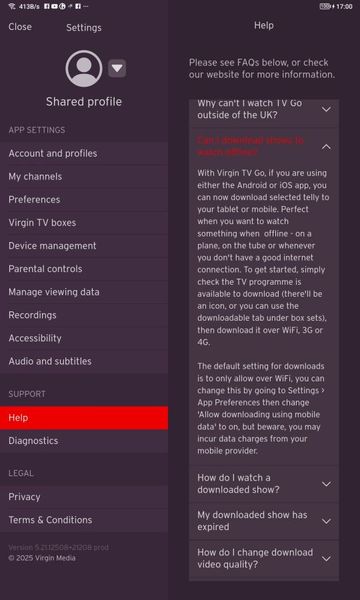Image resolution: width=360 pixels, height=600 pixels.
Task: Open Account and profiles settings
Action: pyautogui.click(x=84, y=153)
